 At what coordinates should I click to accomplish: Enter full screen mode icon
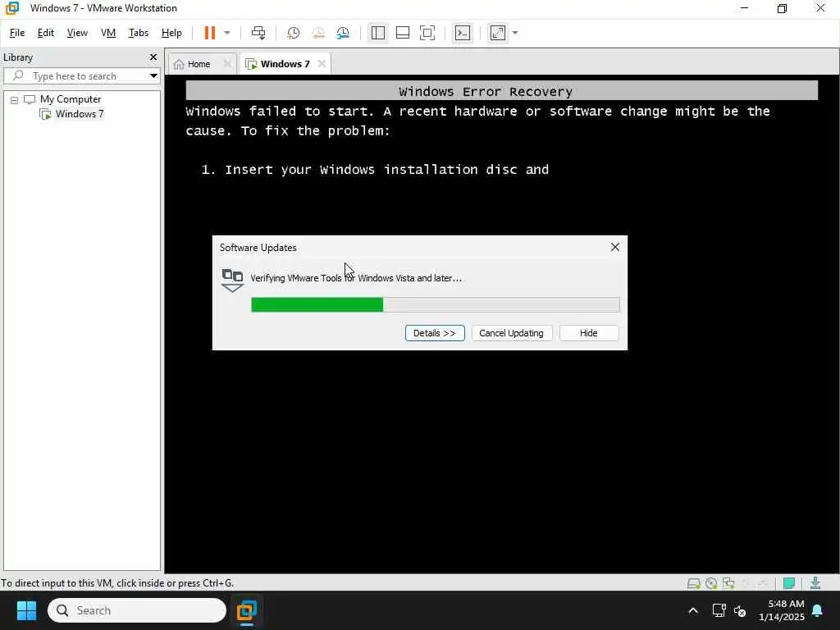(427, 33)
